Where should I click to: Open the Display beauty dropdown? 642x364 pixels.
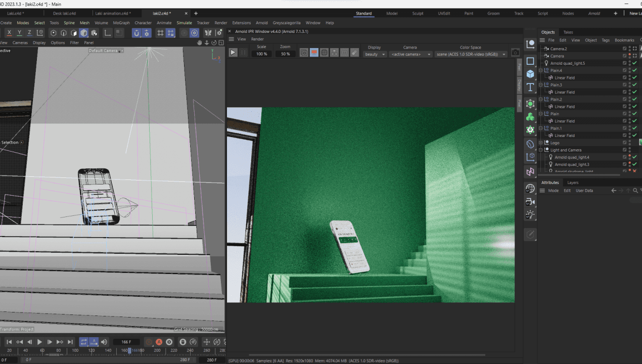(375, 54)
